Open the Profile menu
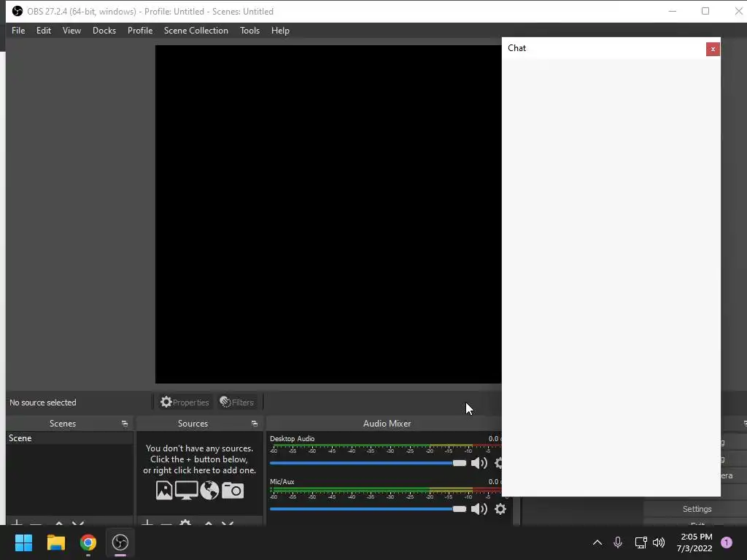This screenshot has width=747, height=560. pos(140,31)
